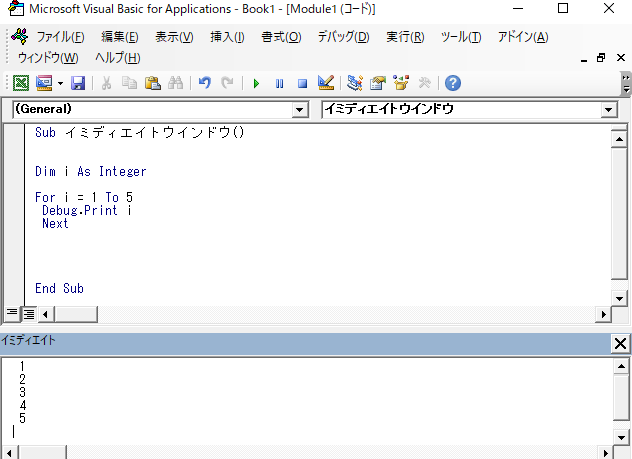Open the ツール(T) menu
The width and height of the screenshot is (632, 459).
461,37
